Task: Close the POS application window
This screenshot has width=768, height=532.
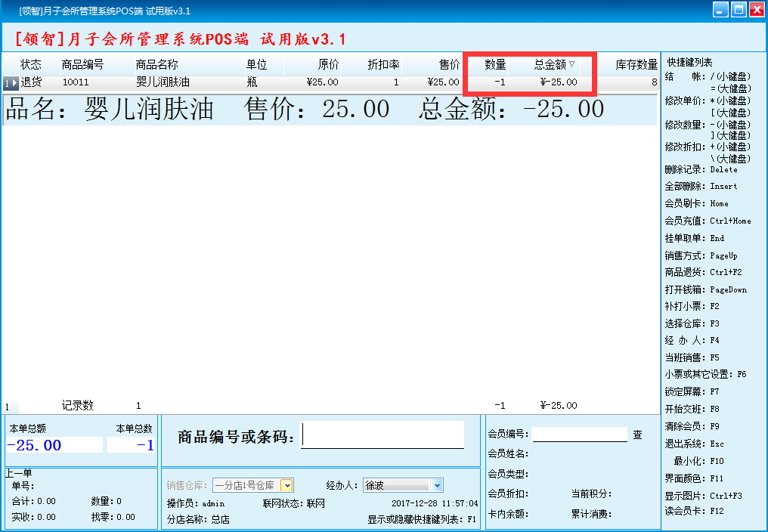Action: (756, 10)
